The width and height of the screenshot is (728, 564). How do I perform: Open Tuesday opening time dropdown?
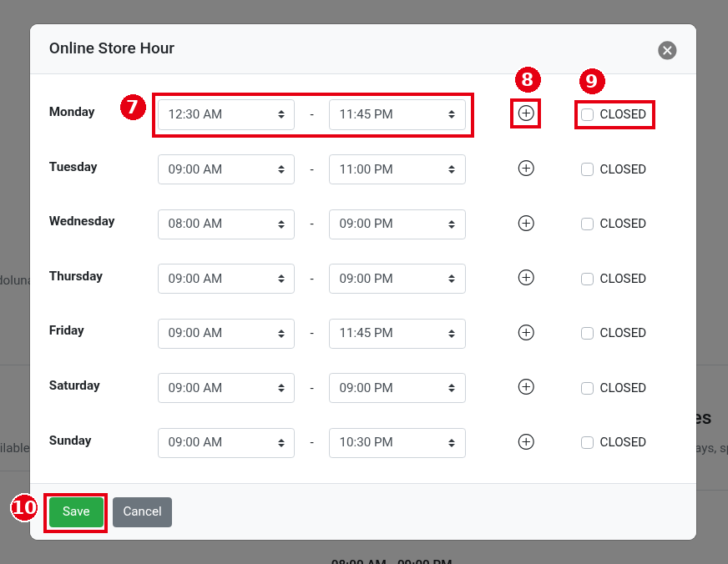click(226, 169)
